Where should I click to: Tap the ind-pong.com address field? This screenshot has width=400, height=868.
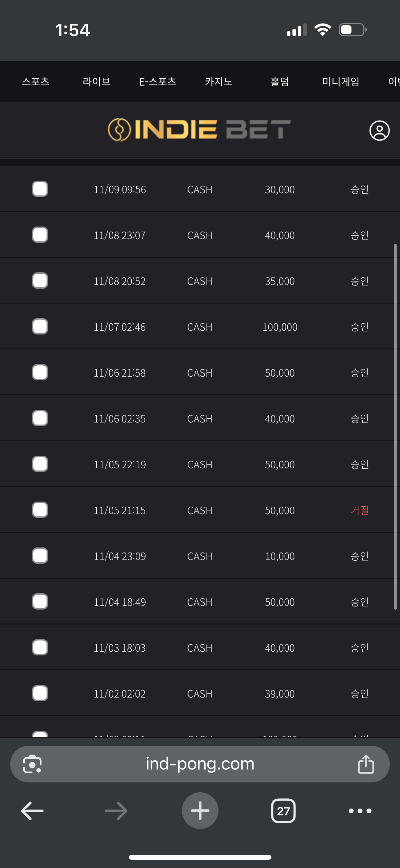(x=200, y=764)
